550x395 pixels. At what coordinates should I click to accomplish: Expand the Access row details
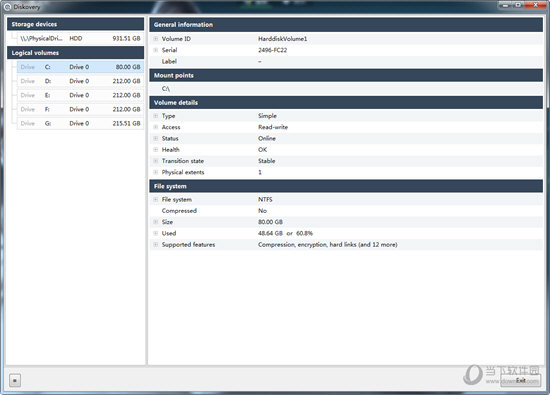pyautogui.click(x=156, y=127)
